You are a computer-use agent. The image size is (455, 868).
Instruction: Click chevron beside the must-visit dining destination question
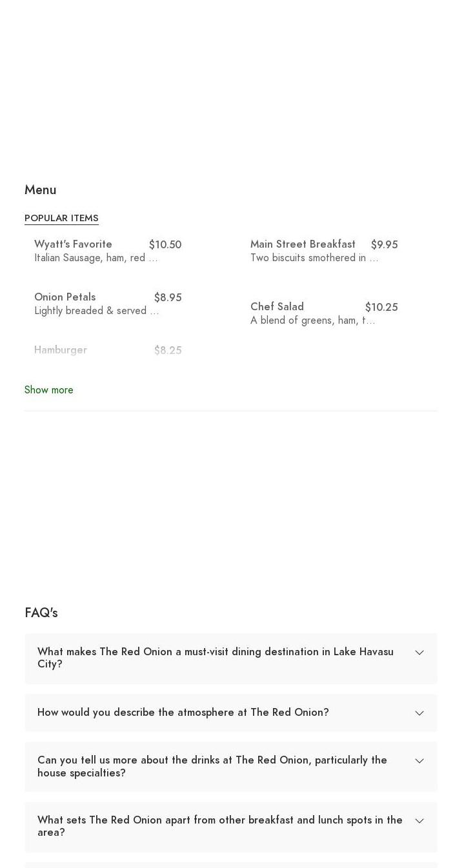pos(420,653)
